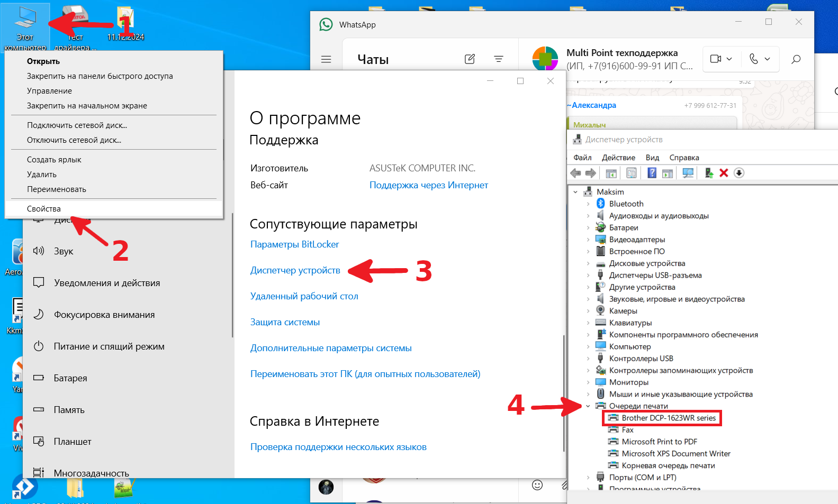Select Создать ярлык in the context menu

114,160
